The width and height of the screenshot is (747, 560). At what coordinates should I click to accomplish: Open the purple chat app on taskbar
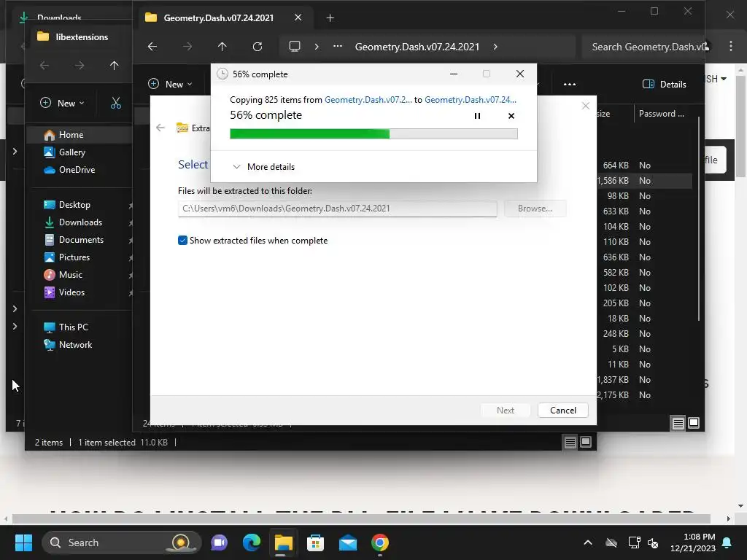click(x=219, y=542)
